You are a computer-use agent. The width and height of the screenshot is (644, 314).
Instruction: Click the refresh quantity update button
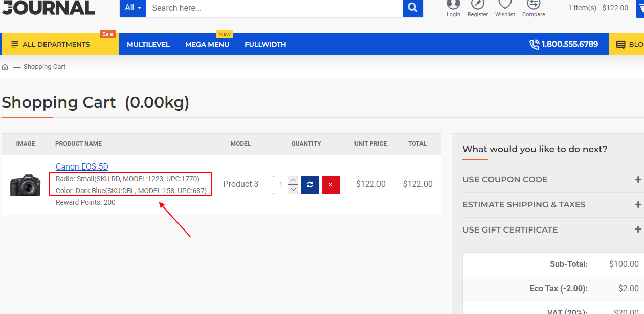(x=310, y=184)
